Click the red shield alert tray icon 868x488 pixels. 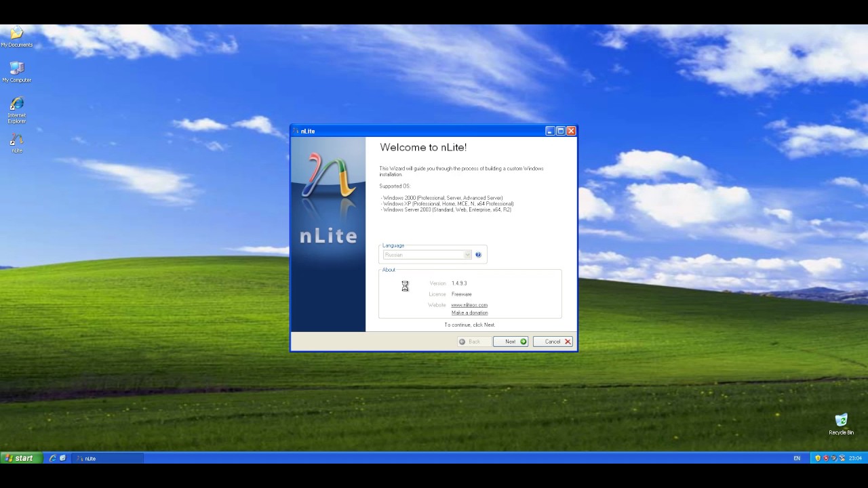pos(826,458)
